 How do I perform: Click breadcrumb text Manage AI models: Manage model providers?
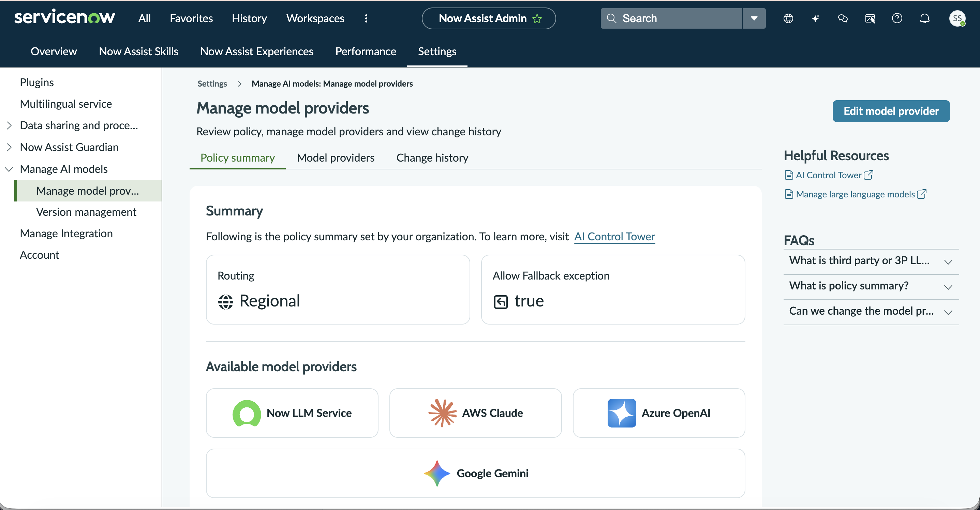[332, 84]
